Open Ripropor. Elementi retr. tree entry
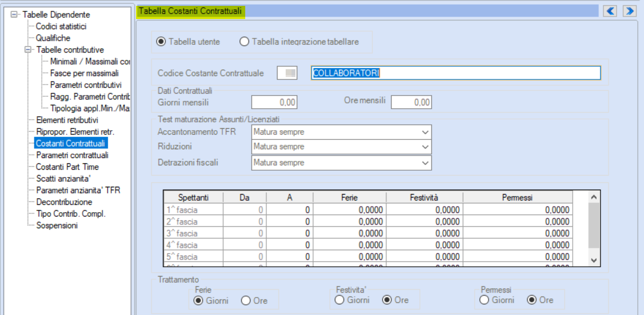The image size is (644, 315). click(75, 132)
